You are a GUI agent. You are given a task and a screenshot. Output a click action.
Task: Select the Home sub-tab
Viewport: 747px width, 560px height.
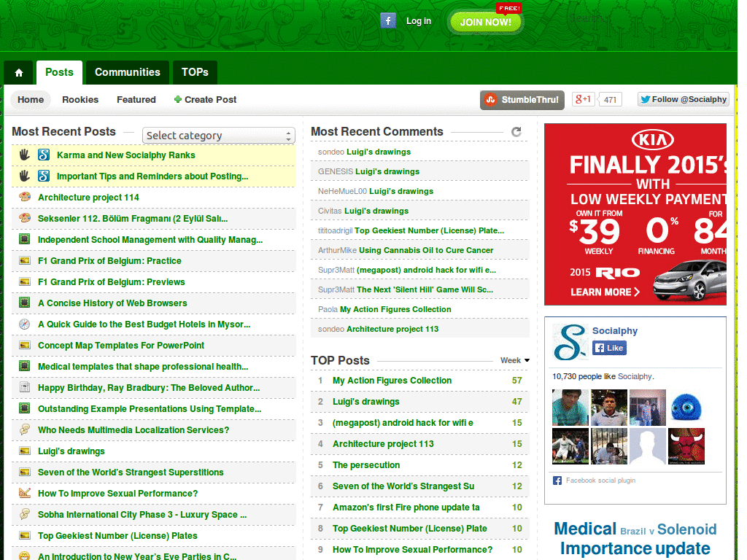pos(31,99)
